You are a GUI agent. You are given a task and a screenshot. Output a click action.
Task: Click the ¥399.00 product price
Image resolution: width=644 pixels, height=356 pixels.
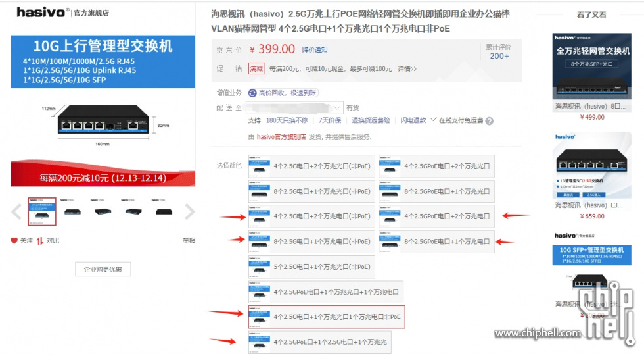272,49
